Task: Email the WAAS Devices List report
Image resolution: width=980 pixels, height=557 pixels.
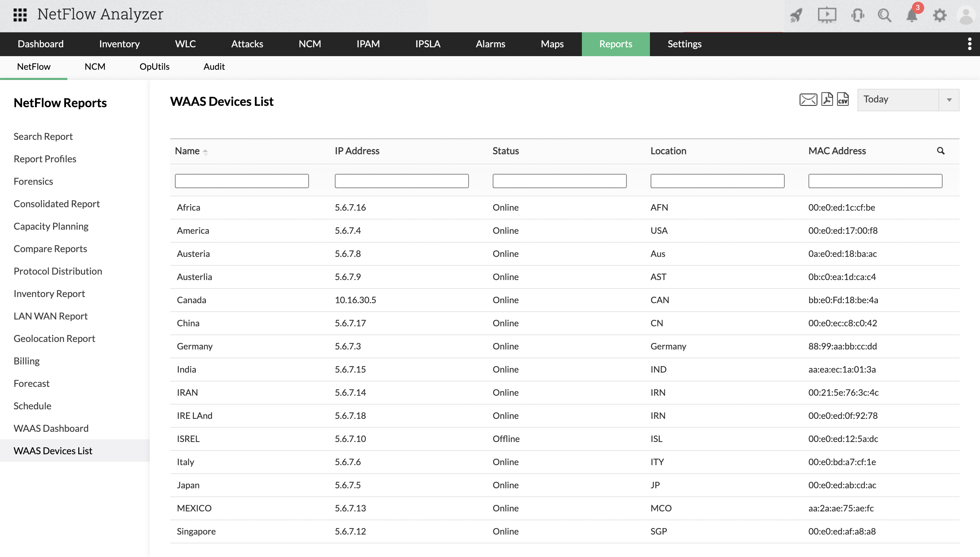Action: [x=808, y=99]
